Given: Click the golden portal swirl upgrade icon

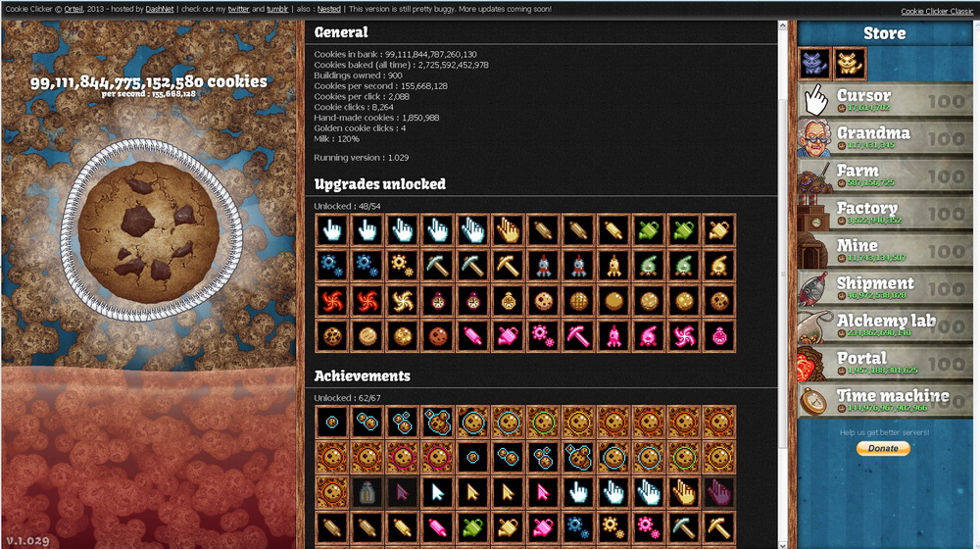Looking at the screenshot, I should pos(402,301).
